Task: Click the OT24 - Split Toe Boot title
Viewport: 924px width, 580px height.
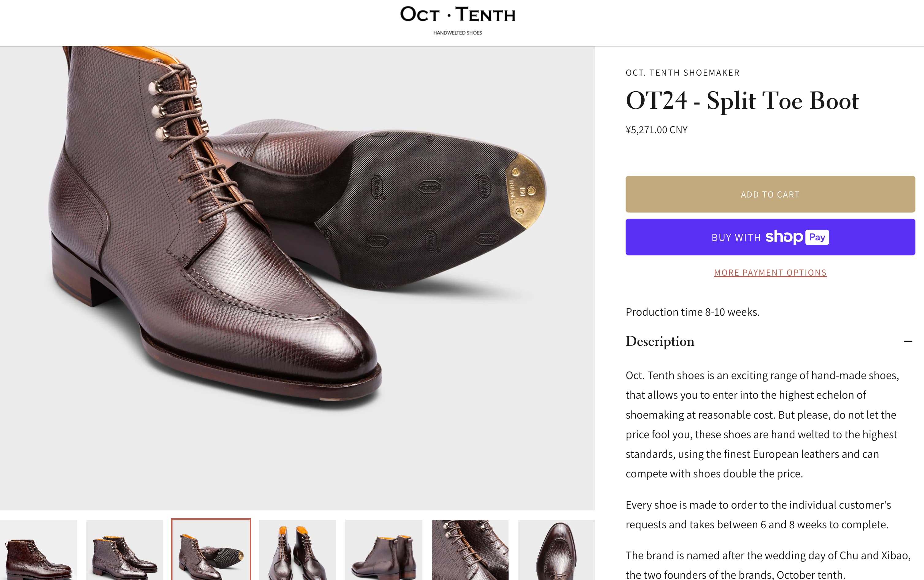Action: coord(742,100)
